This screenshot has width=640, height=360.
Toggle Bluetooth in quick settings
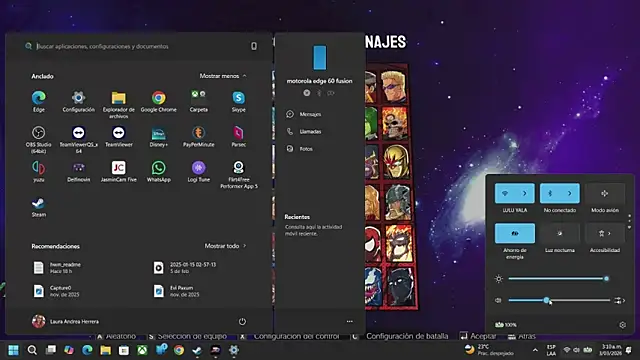click(550, 193)
